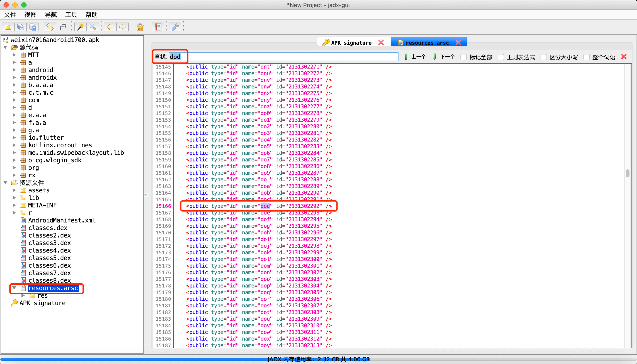Click the 查找 search input field
This screenshot has height=364, width=637.
pyautogui.click(x=284, y=57)
